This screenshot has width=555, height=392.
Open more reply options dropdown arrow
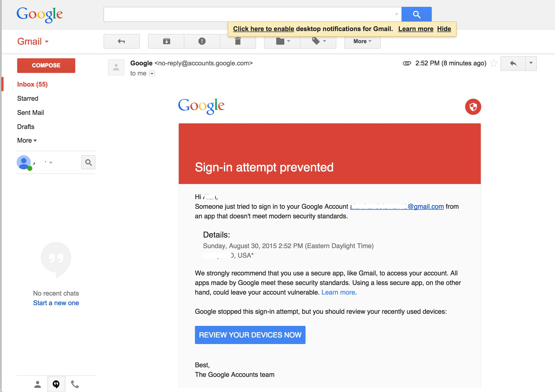pyautogui.click(x=531, y=63)
